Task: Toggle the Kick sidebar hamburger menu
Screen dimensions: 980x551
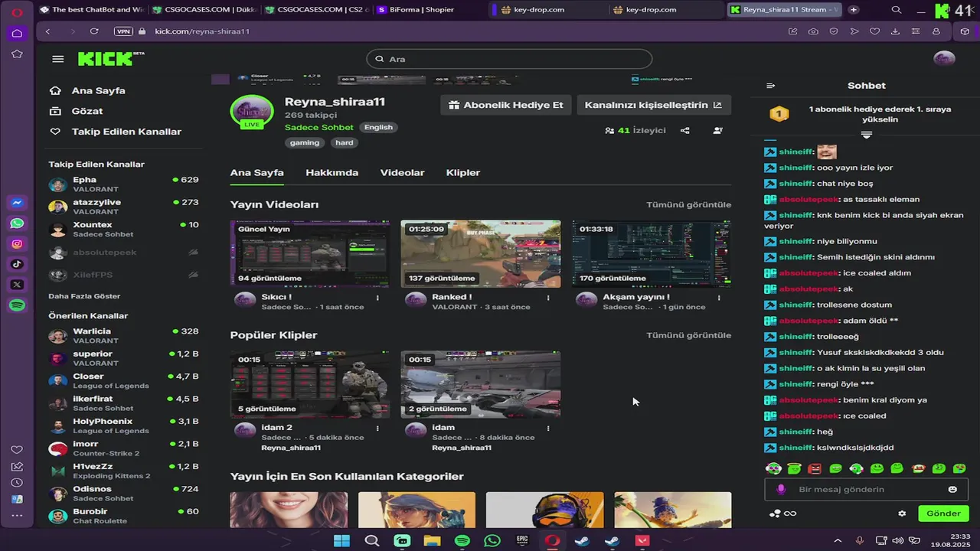Action: (x=58, y=59)
